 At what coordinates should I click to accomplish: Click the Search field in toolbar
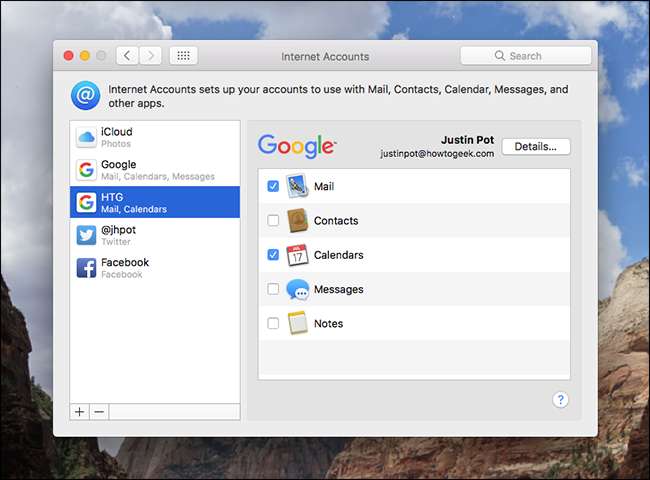pyautogui.click(x=525, y=56)
